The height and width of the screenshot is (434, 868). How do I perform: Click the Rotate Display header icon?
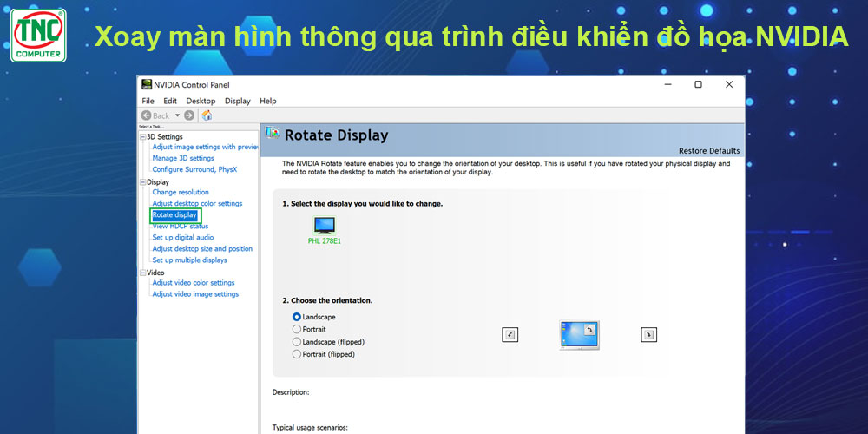click(273, 133)
